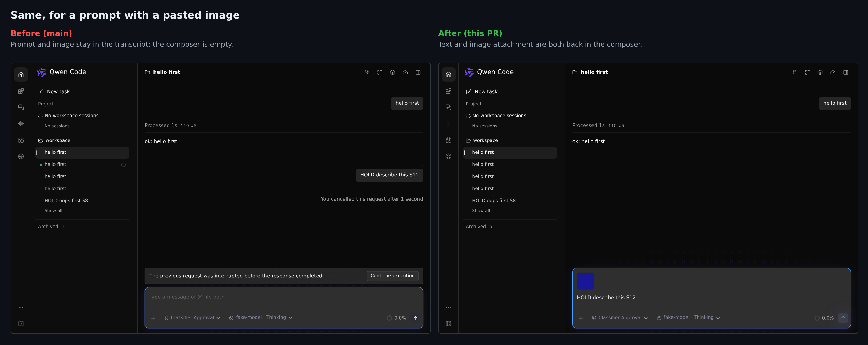Click blue image attachment thumbnail in After composer
Screen dimensions: 868x345
[585, 281]
